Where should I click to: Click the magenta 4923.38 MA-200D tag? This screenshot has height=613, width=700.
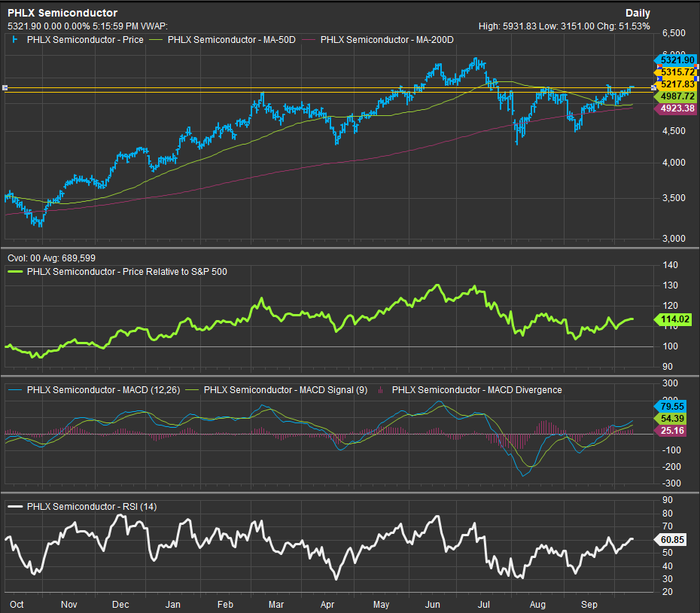point(675,108)
